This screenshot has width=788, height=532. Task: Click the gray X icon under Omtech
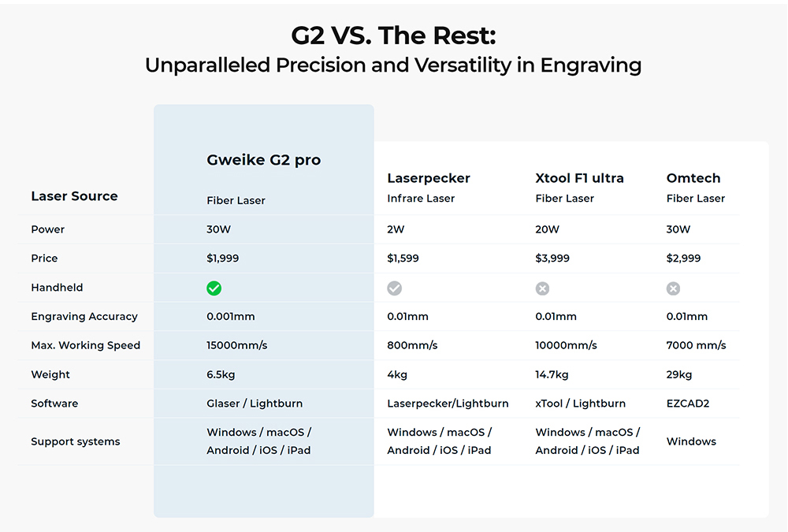click(x=673, y=288)
